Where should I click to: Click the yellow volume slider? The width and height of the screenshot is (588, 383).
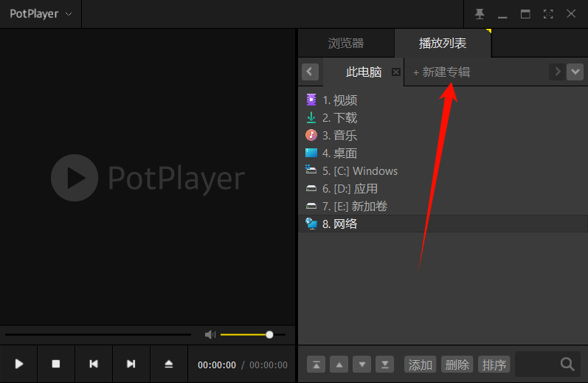[253, 334]
